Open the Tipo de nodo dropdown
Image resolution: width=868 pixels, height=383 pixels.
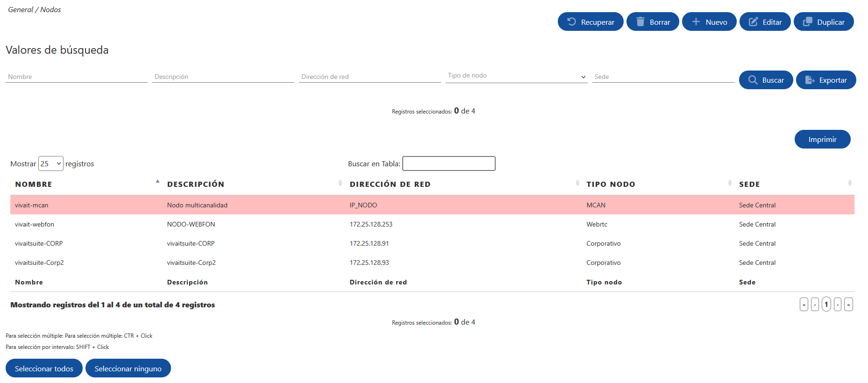(x=517, y=76)
